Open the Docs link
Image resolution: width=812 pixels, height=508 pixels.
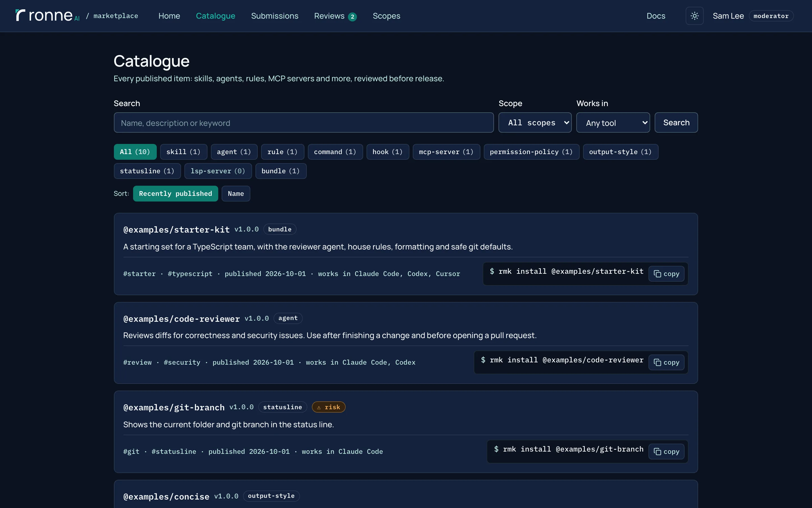click(656, 16)
